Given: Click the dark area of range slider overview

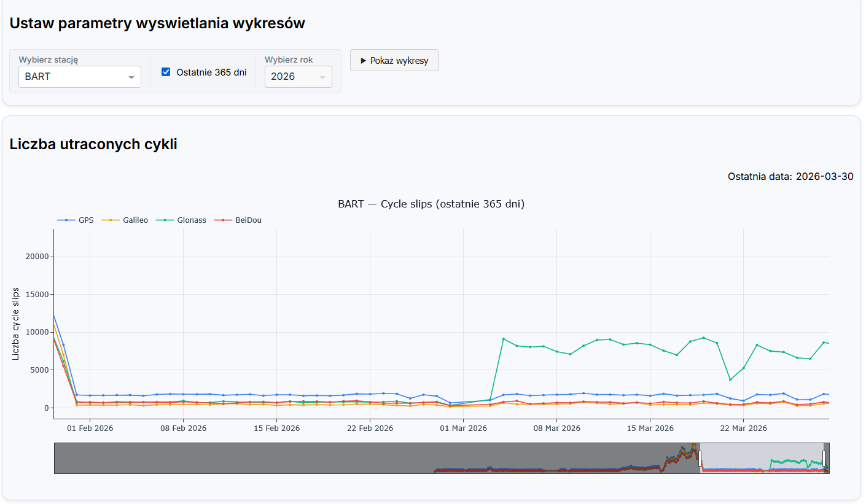Looking at the screenshot, I should (x=246, y=458).
